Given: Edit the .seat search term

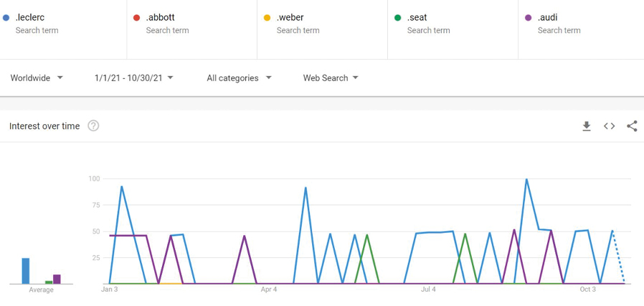Looking at the screenshot, I should click(x=417, y=18).
